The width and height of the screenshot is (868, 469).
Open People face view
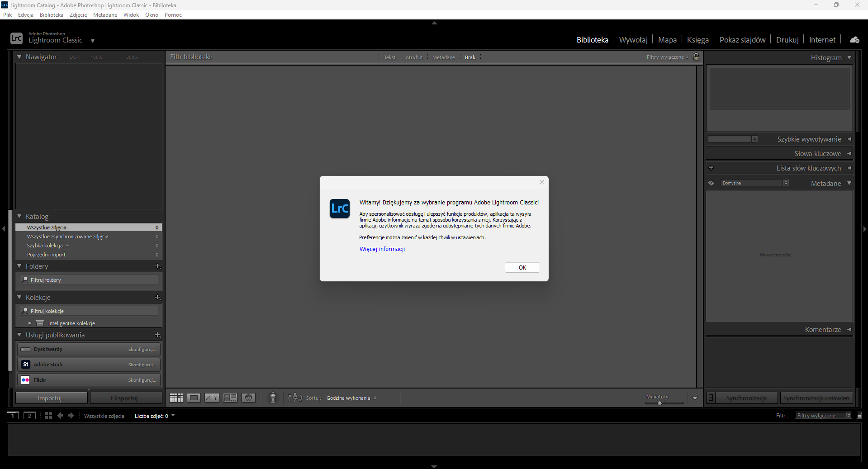[249, 398]
